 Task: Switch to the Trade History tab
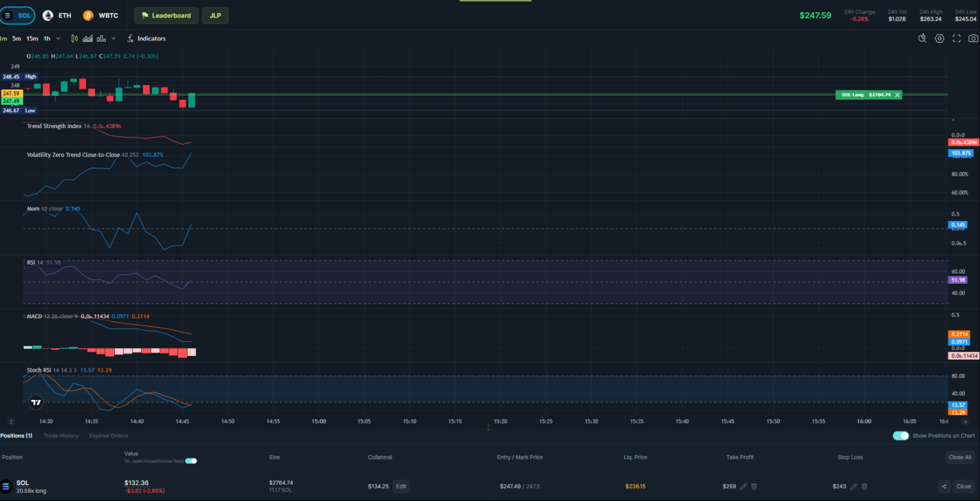click(61, 435)
